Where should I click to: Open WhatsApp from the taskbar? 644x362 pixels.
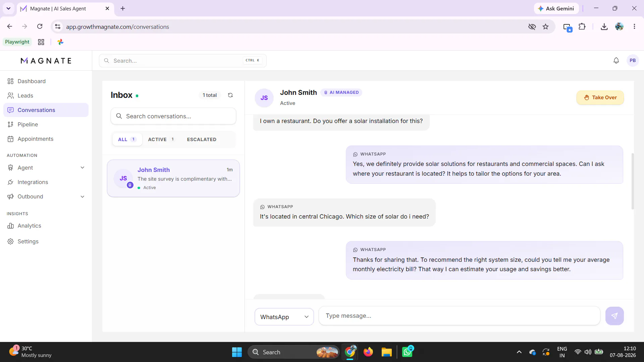coord(408,352)
